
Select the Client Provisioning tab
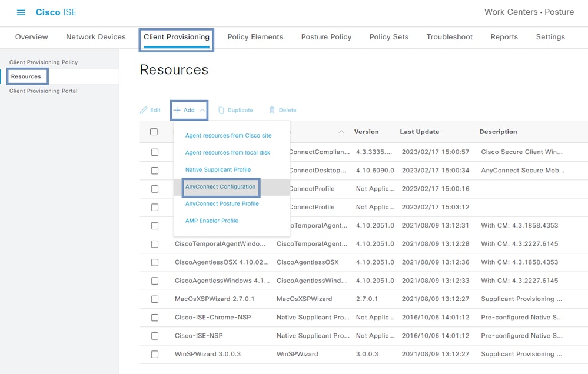(x=176, y=36)
